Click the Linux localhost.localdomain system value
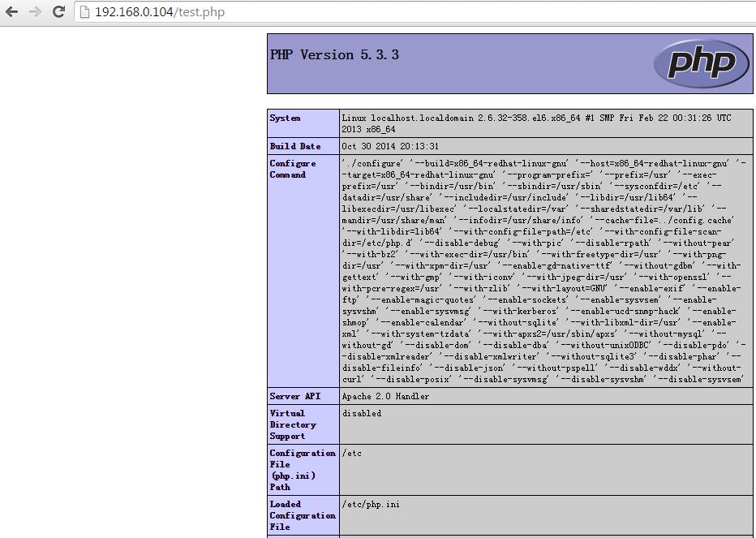 536,123
